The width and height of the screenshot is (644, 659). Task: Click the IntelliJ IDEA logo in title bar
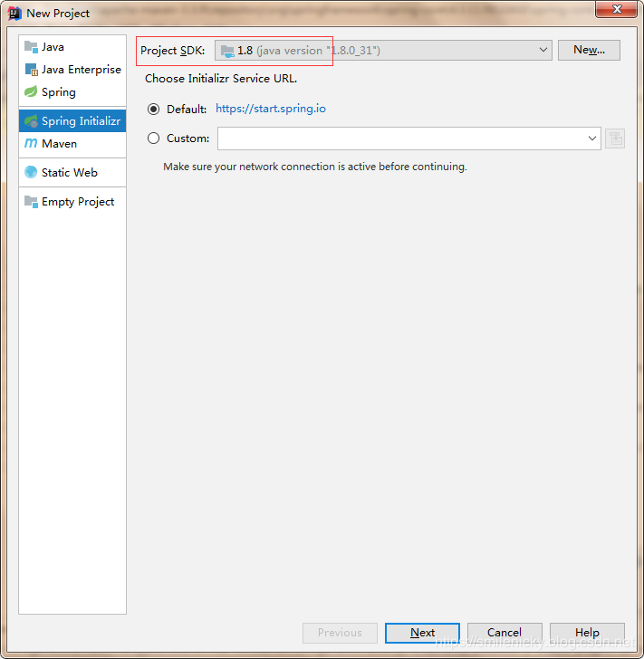pyautogui.click(x=14, y=14)
